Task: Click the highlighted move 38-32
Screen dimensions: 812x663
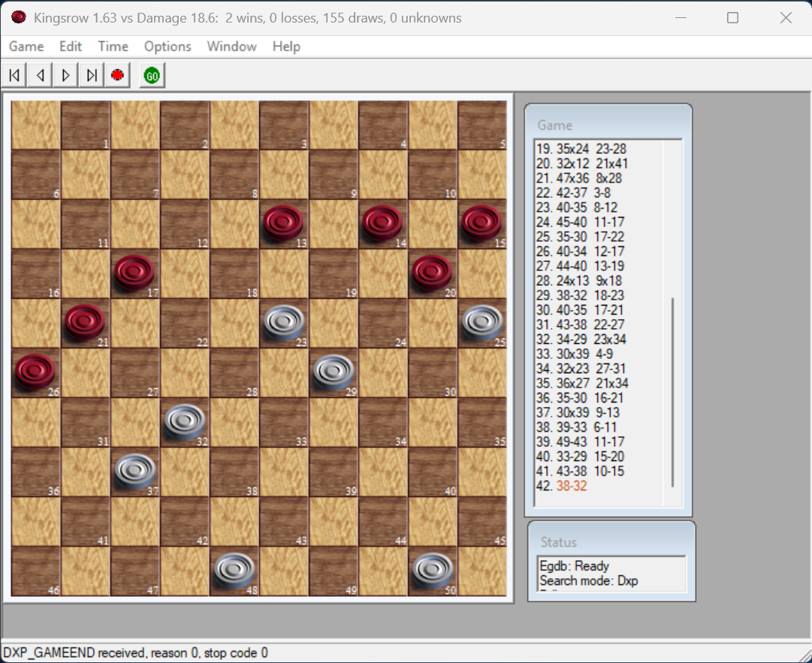Action: coord(571,486)
